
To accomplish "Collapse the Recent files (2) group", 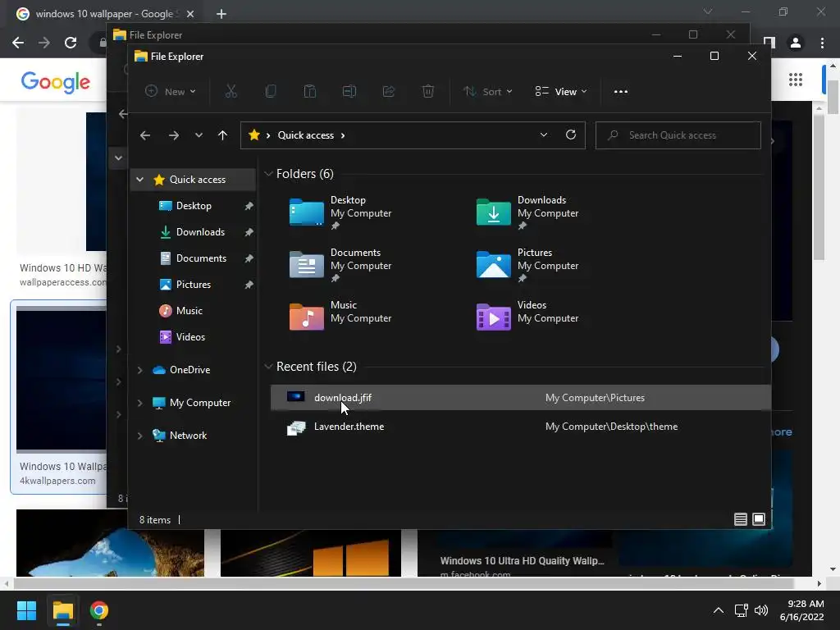I will 268,367.
